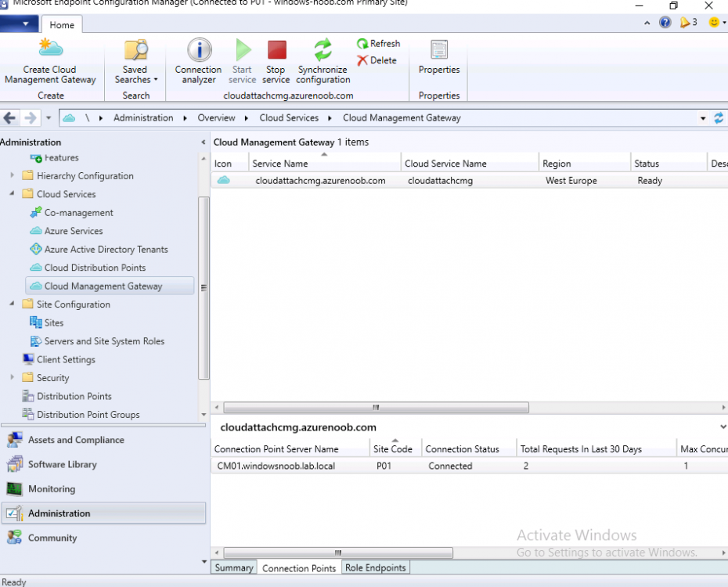Open the smiley feedback icon

pyautogui.click(x=714, y=22)
